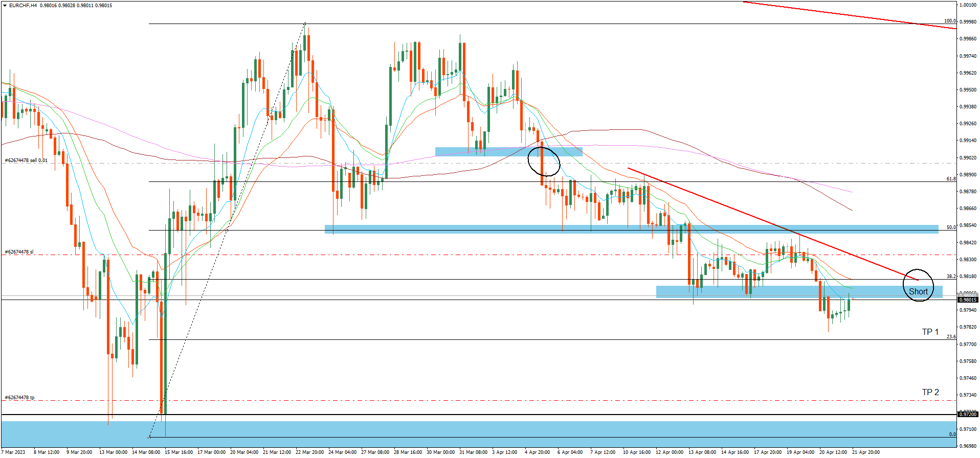Click the Fibonacci 23.6 level label

pyautogui.click(x=951, y=337)
